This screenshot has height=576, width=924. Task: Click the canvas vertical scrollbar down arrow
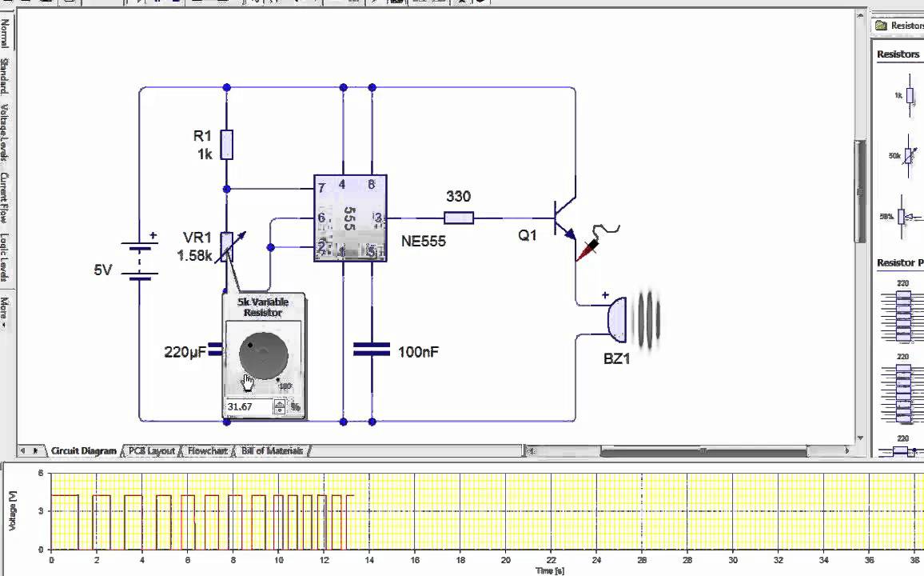[x=860, y=438]
